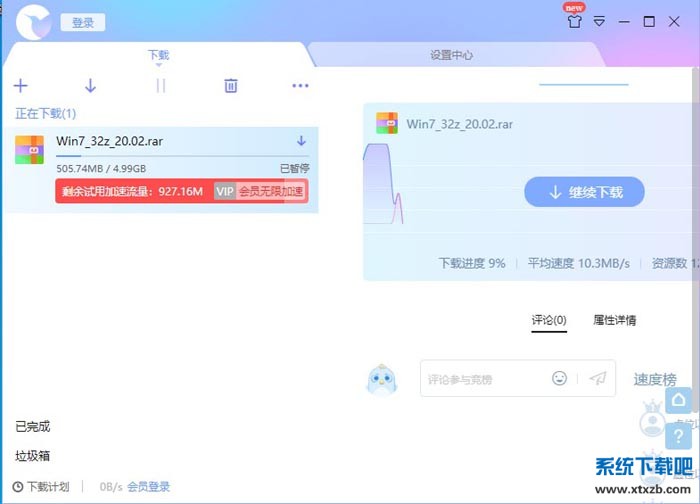Open the 已完成 completed list
The image size is (700, 504).
32,427
